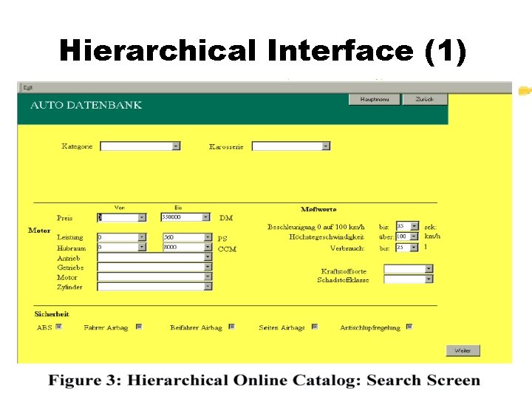Open the Antrieb dropdown
Screen dimensions: 532x399
(x=154, y=257)
